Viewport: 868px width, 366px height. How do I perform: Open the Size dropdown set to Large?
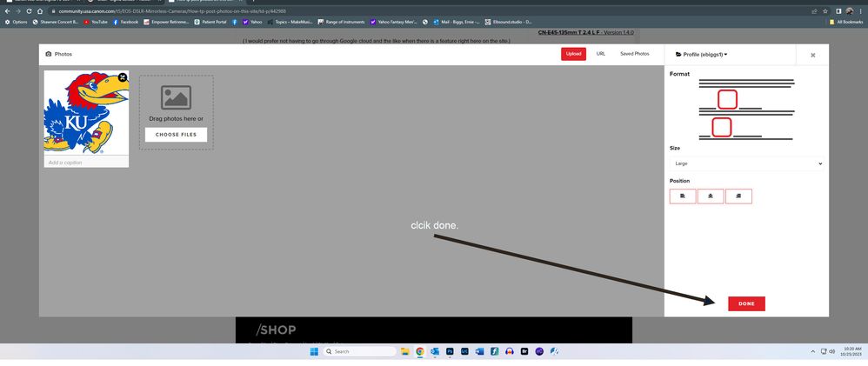pos(746,163)
